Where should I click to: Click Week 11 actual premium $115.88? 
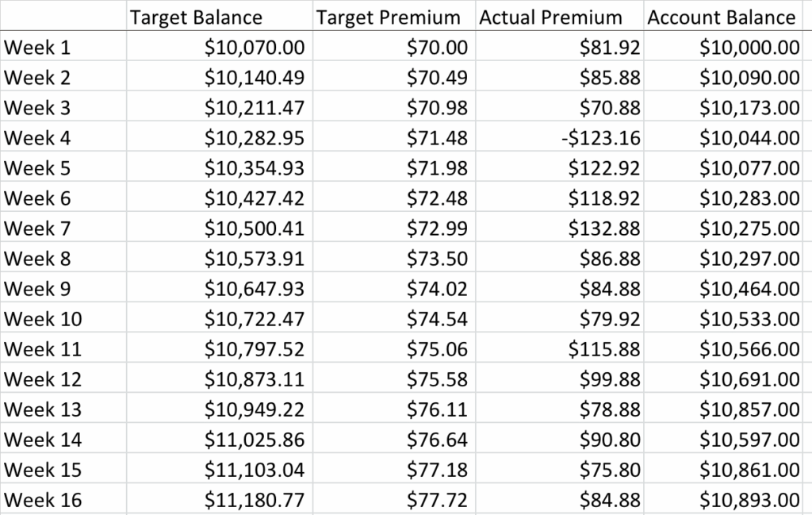tap(604, 349)
